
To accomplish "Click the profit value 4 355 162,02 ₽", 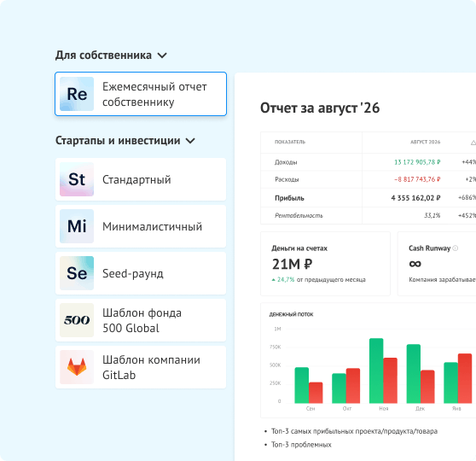I will (416, 198).
